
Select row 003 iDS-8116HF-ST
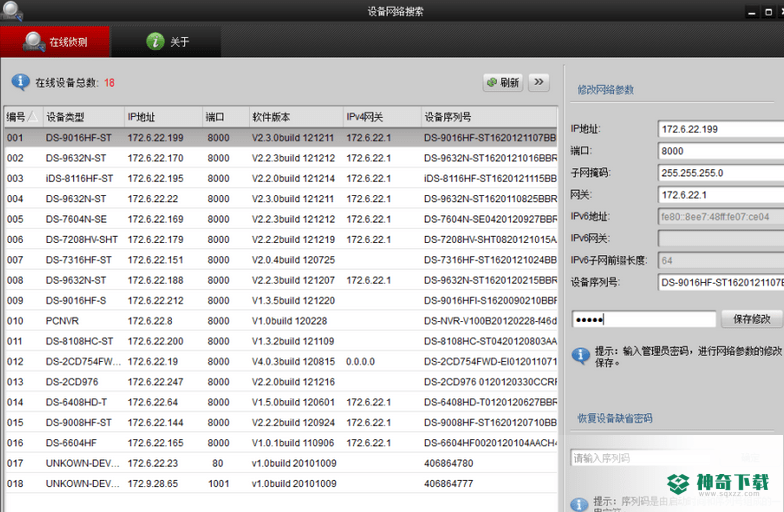pos(281,178)
